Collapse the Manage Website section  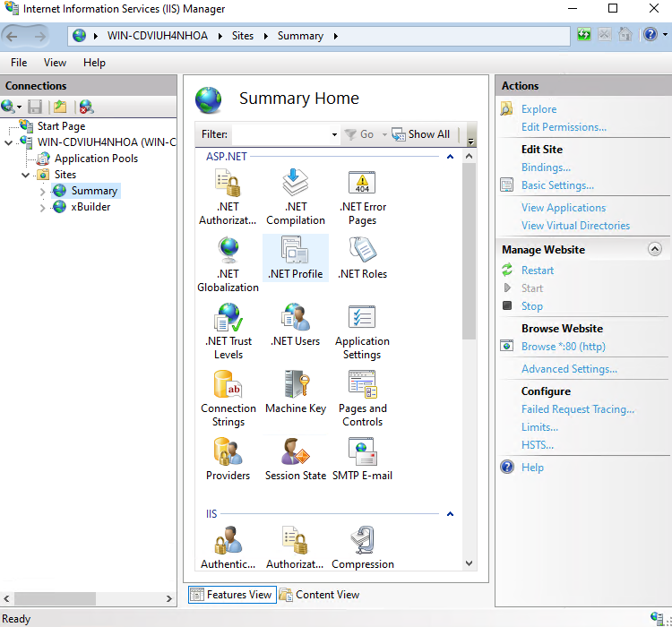click(x=654, y=249)
